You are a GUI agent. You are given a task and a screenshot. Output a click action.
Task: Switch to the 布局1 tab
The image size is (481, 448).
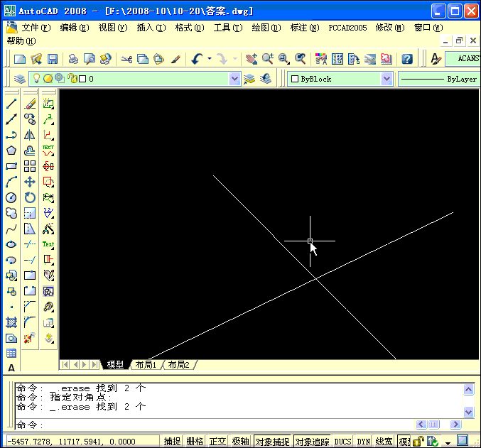(x=146, y=365)
